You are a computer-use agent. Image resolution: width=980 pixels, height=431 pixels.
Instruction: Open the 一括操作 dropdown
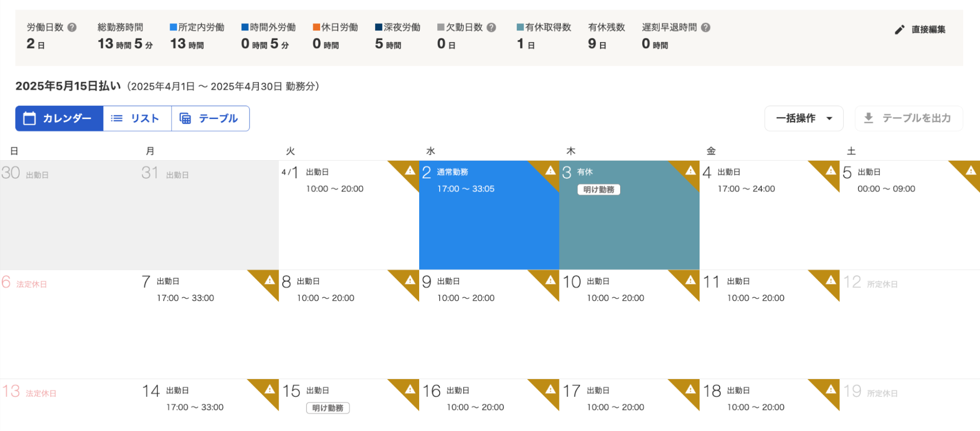point(804,119)
